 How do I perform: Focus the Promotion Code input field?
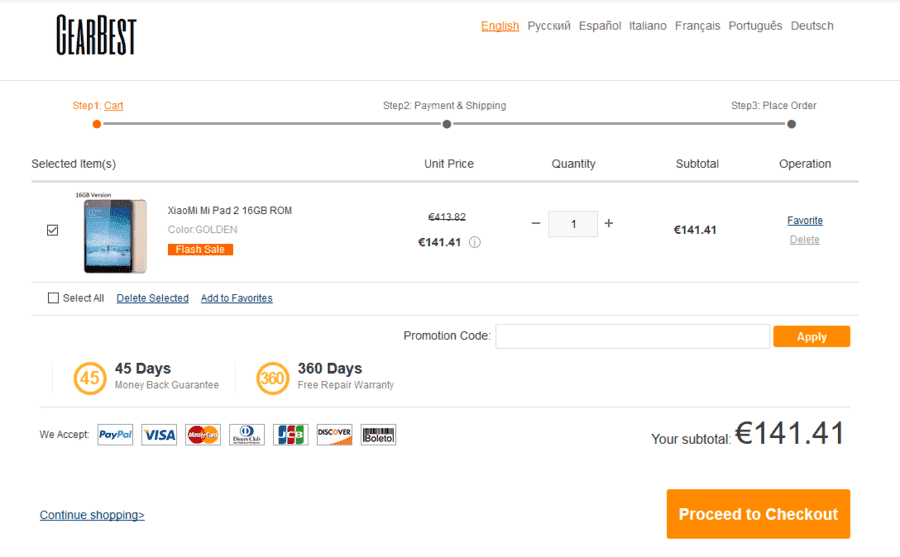point(633,336)
